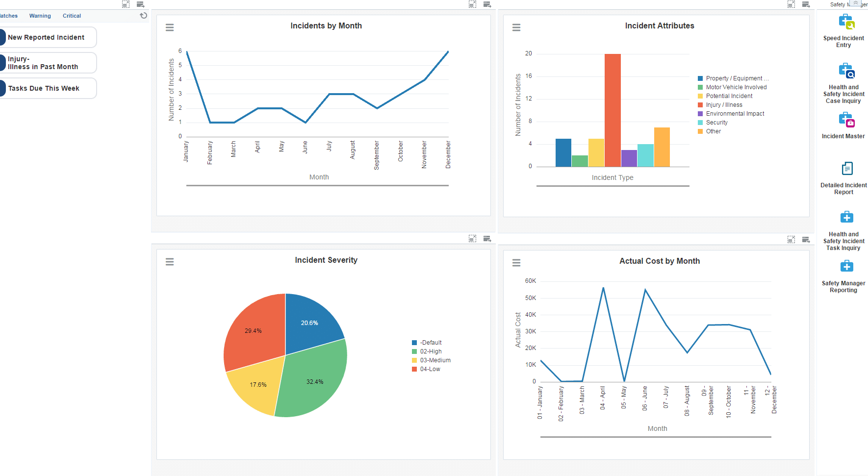
Task: Maximize the watchlist pane above Warning tab
Action: pyautogui.click(x=126, y=4)
